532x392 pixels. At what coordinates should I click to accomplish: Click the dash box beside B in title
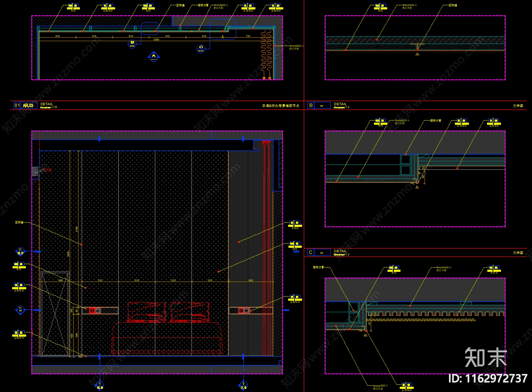322,105
